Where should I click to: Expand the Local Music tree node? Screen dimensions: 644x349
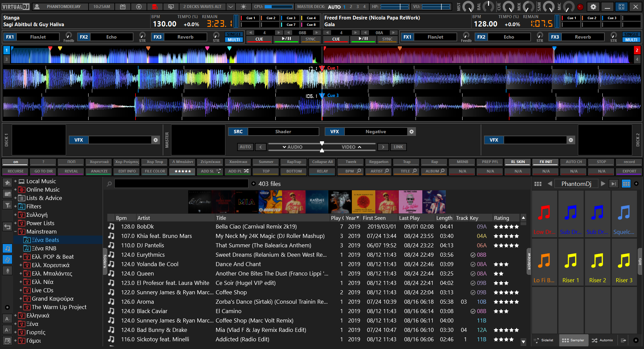pos(15,181)
